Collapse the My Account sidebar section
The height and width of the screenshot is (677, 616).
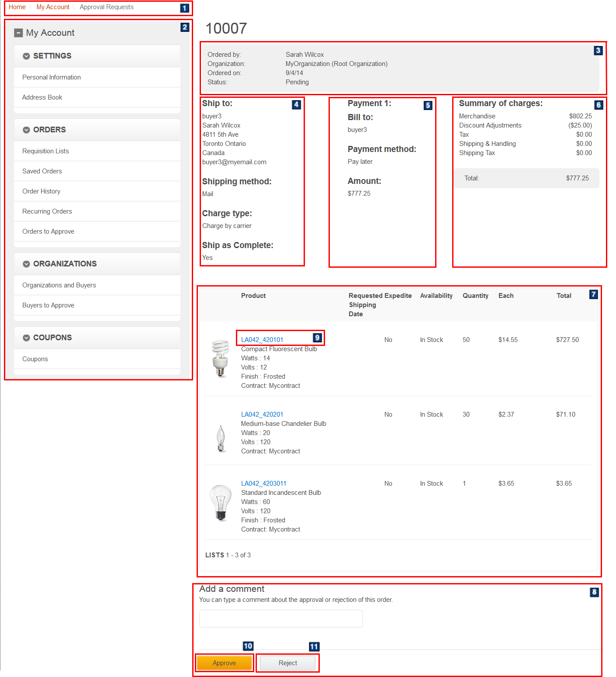pyautogui.click(x=18, y=33)
